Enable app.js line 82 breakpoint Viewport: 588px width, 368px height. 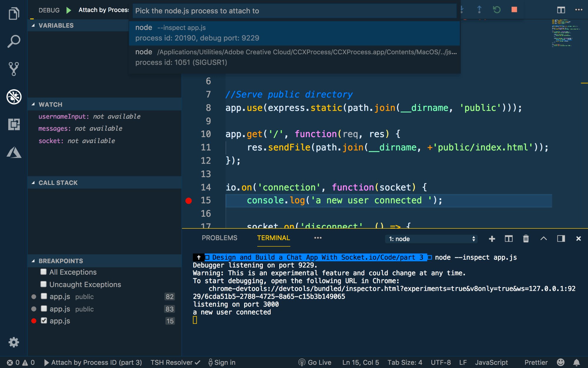pos(44,296)
